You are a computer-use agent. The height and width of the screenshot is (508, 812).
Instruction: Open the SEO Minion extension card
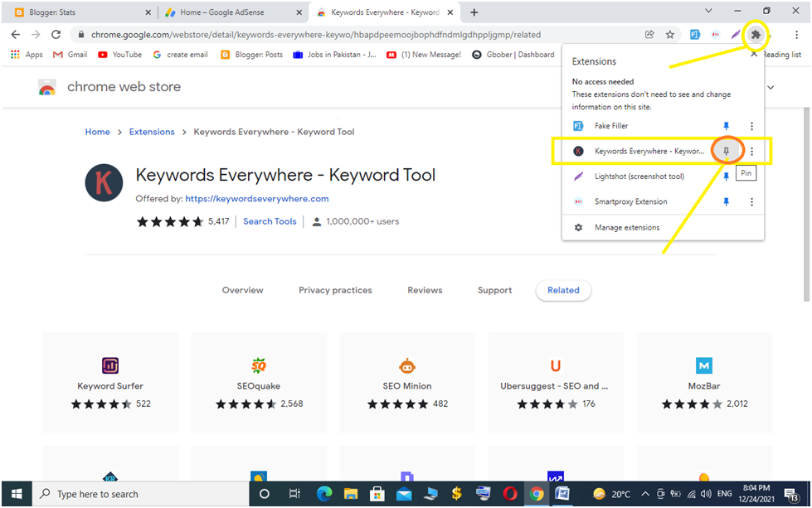point(407,383)
